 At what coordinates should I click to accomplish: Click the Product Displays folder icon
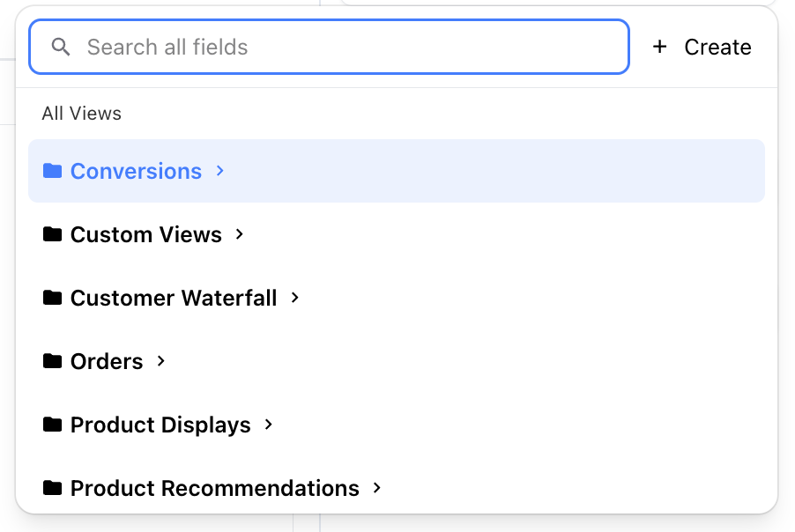coord(53,425)
